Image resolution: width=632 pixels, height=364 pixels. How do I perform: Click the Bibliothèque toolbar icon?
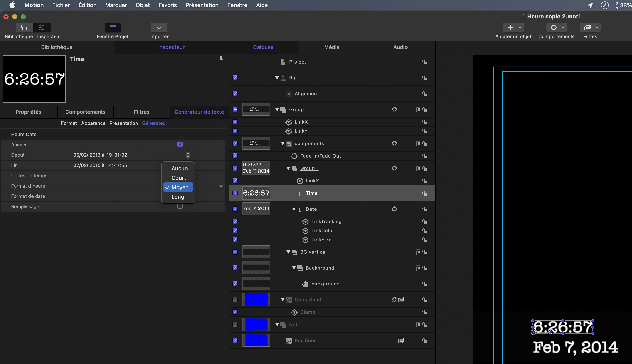click(24, 27)
